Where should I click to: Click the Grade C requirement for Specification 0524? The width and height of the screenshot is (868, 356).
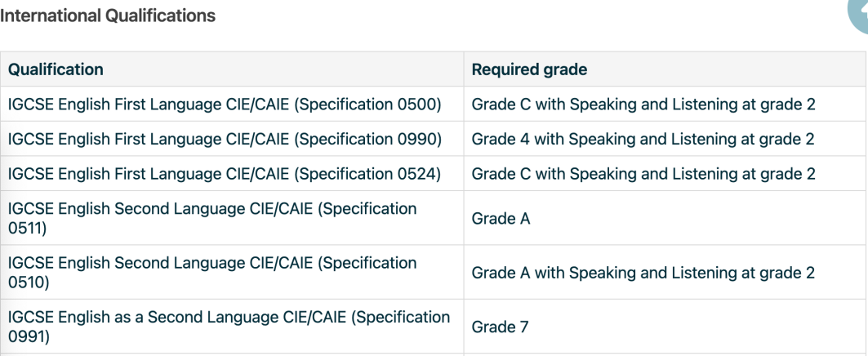click(x=665, y=174)
